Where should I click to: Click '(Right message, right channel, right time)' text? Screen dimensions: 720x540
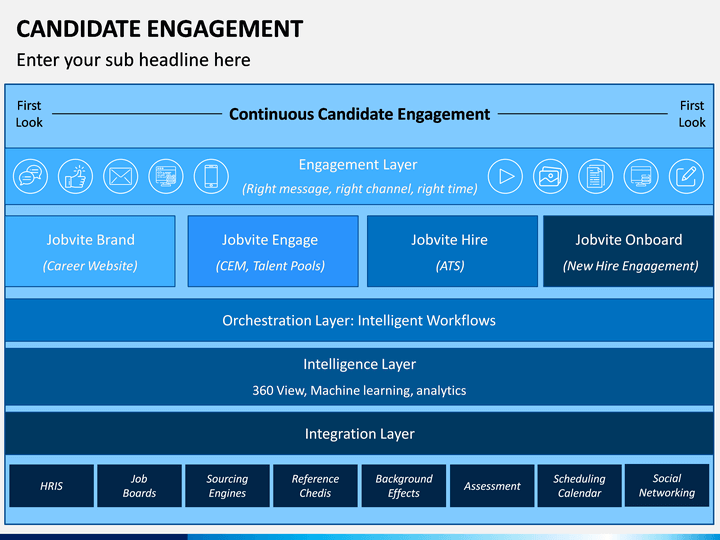coord(360,189)
